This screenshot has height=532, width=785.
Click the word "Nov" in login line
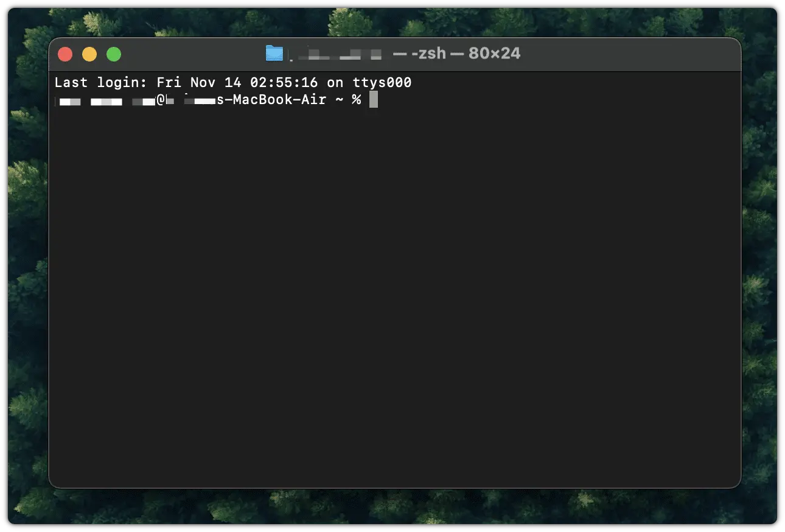pos(203,83)
